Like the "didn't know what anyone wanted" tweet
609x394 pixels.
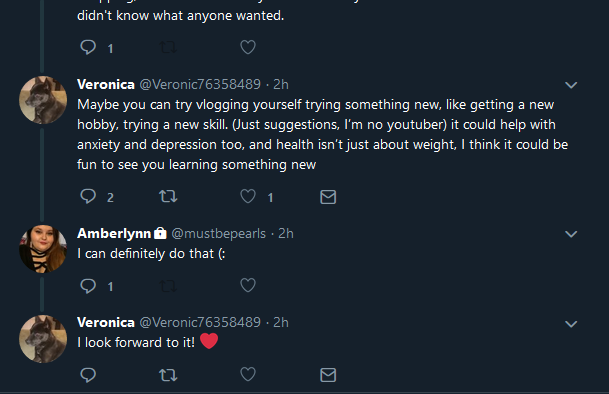pos(248,47)
